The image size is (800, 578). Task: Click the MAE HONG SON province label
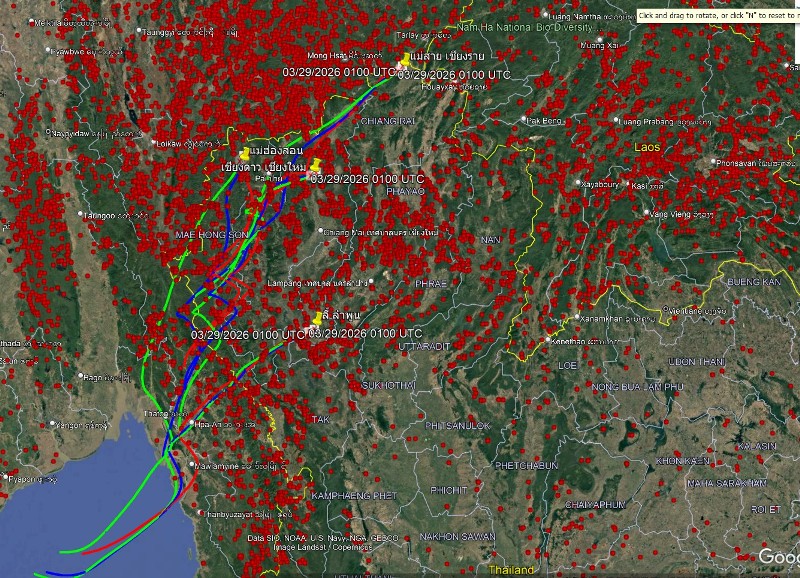[210, 234]
